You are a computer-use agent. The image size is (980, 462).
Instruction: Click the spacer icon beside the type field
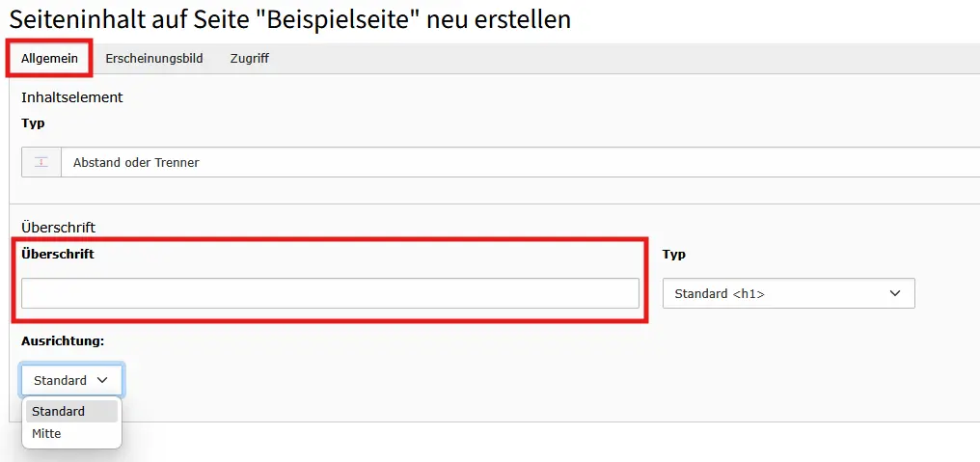tap(41, 162)
